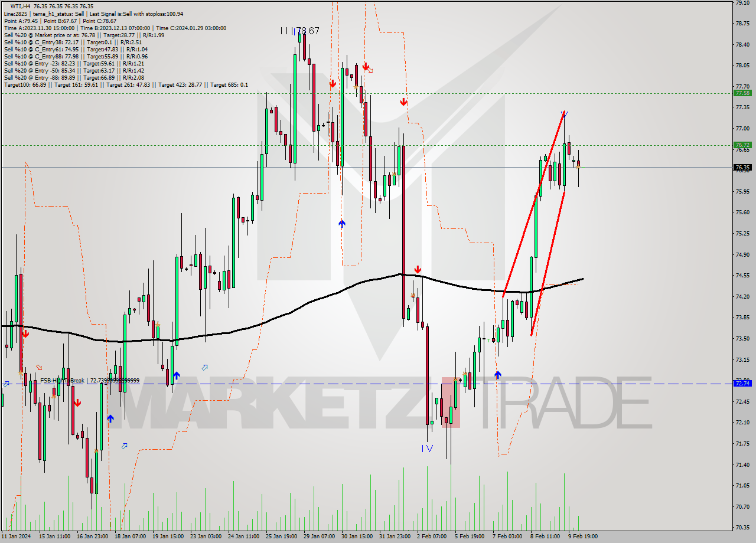The width and height of the screenshot is (756, 543).
Task: Click the '31 Jan 23:00' time label
Action: (395, 536)
